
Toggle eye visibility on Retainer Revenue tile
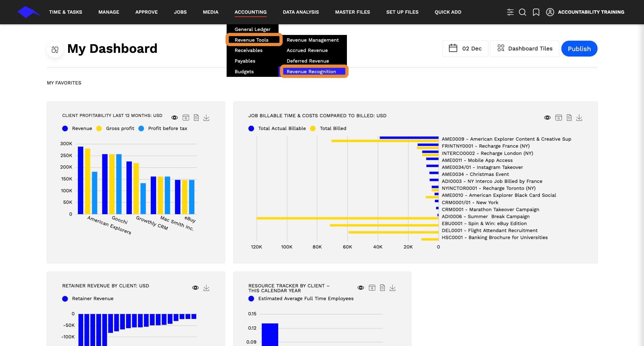(196, 288)
